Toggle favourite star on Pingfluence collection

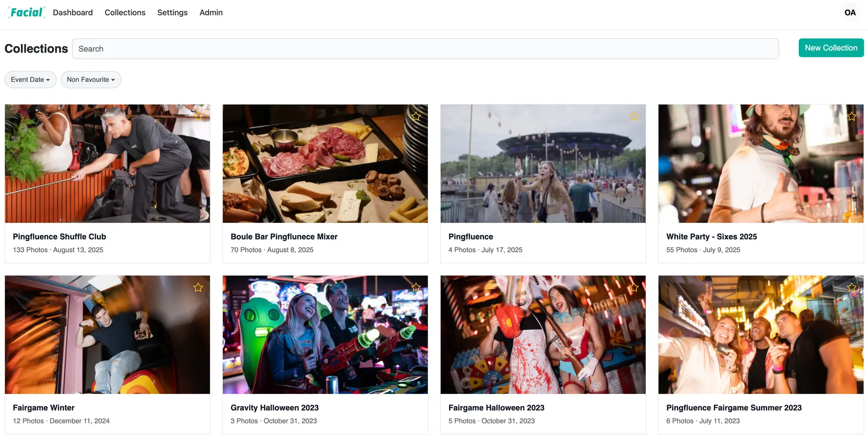pos(634,116)
